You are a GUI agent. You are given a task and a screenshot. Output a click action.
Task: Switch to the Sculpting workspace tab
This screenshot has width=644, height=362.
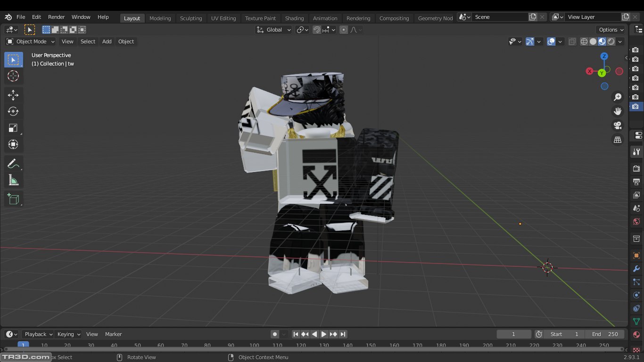tap(191, 18)
